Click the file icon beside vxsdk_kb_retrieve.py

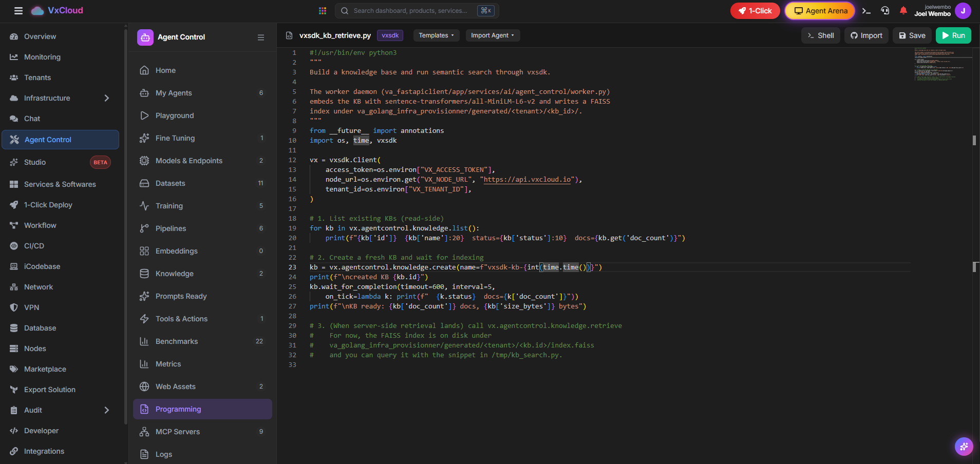click(289, 35)
